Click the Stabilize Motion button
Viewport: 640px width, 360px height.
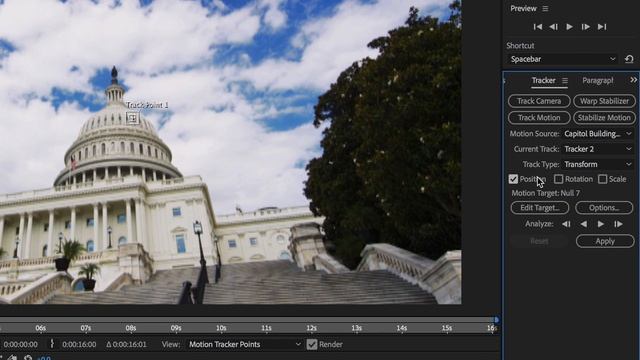(x=604, y=118)
